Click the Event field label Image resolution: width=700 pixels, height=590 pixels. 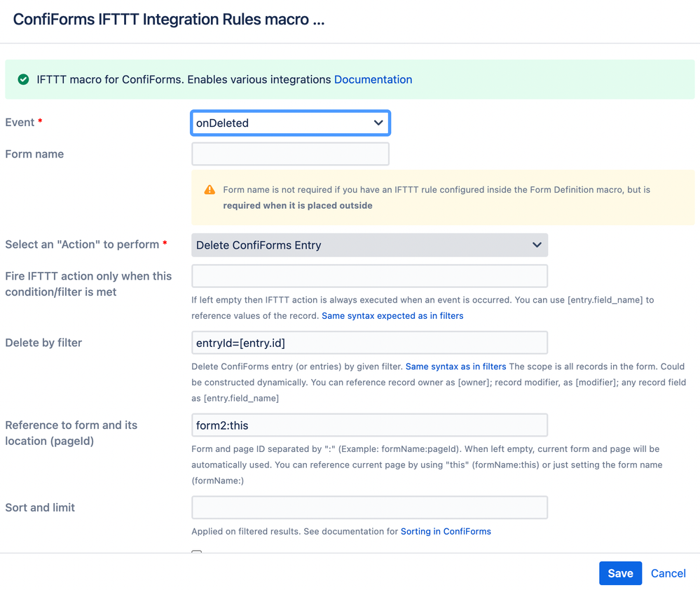click(x=20, y=123)
